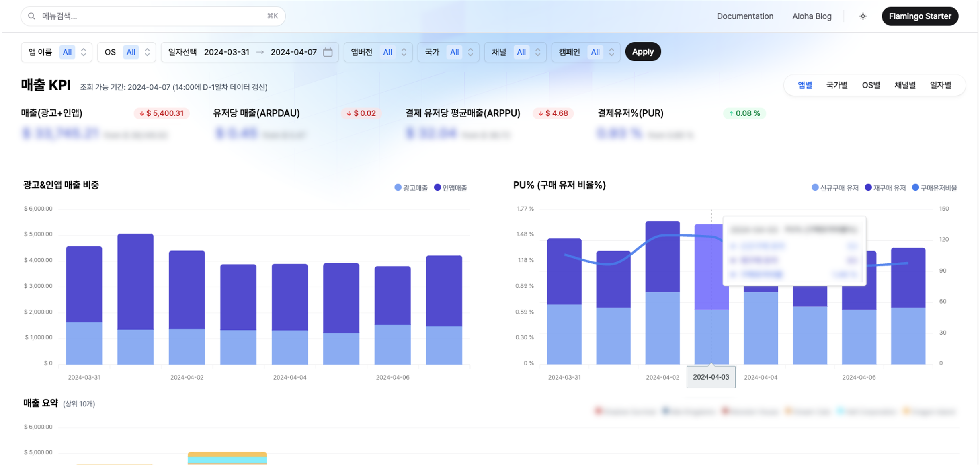Open the Documentation link
Viewport: 980px width, 466px height.
(x=745, y=16)
